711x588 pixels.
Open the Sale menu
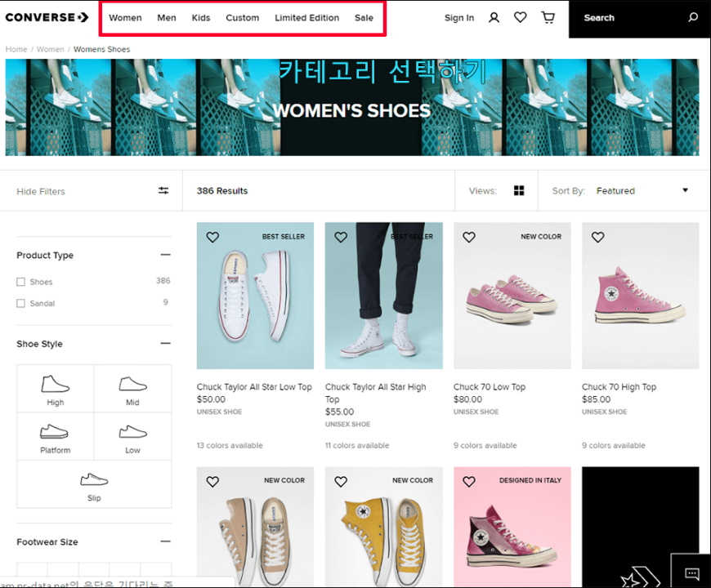[x=364, y=18]
